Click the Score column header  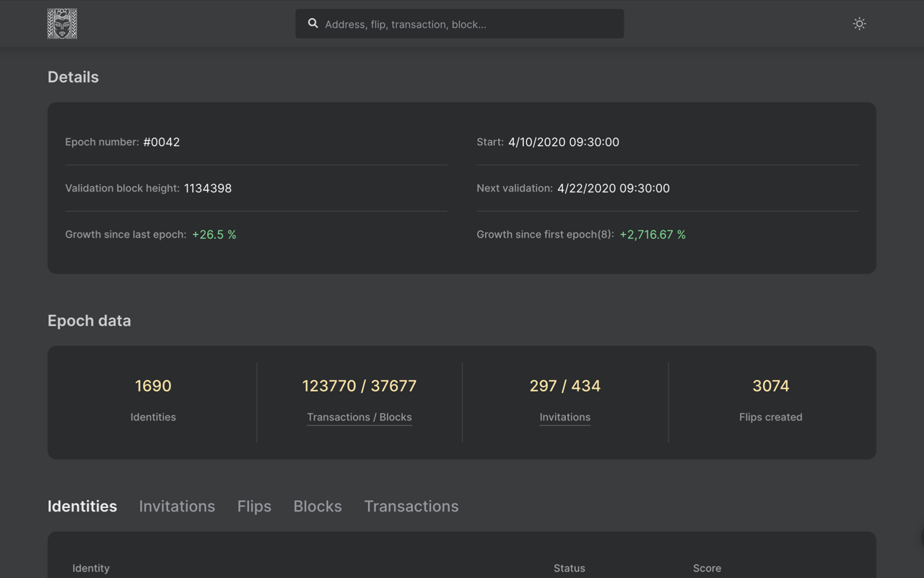tap(707, 568)
